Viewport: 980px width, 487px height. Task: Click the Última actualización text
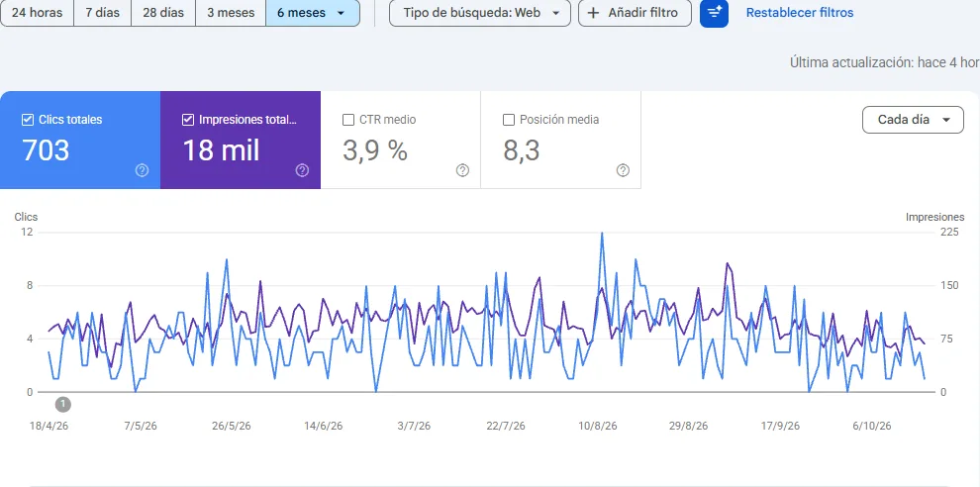coord(884,62)
